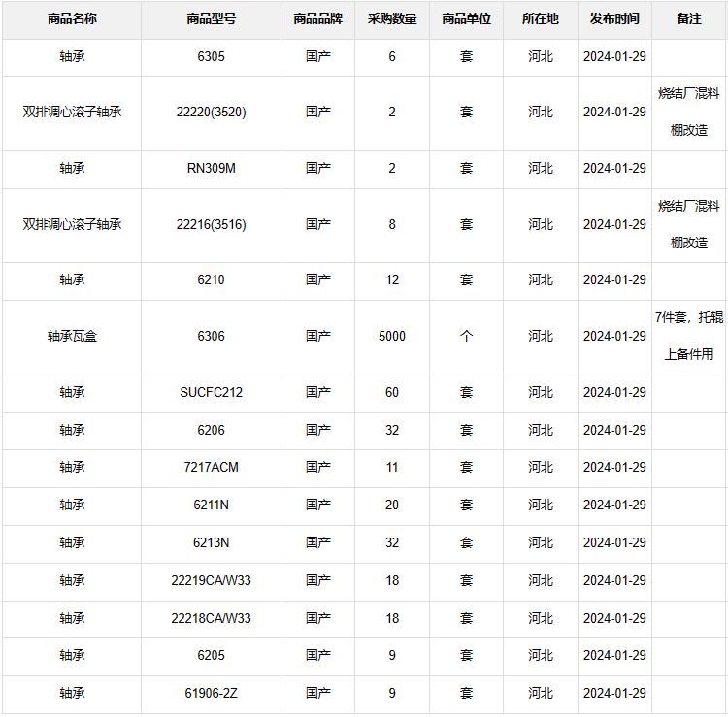This screenshot has width=728, height=717.
Task: Click product name 轴承瓦盒
Action: tap(72, 337)
